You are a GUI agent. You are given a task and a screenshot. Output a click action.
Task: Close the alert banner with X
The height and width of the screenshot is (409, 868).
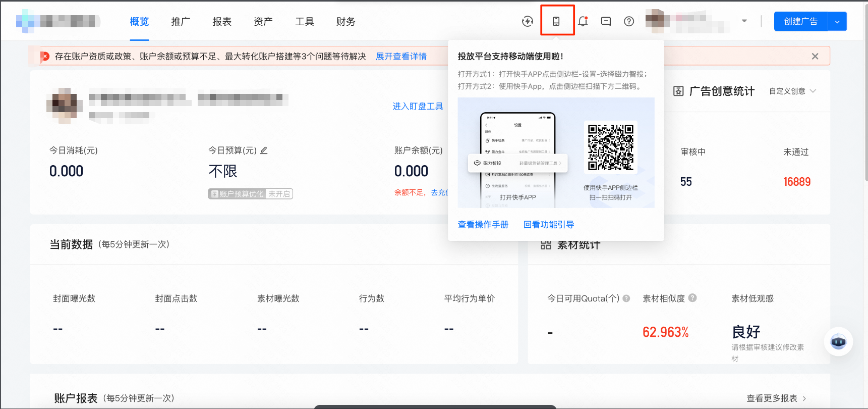pyautogui.click(x=815, y=56)
